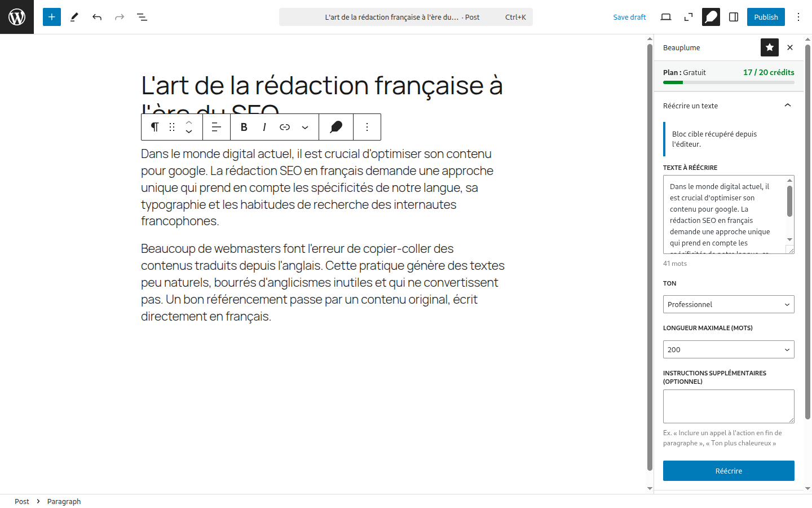Toggle bold formatting

tap(244, 127)
